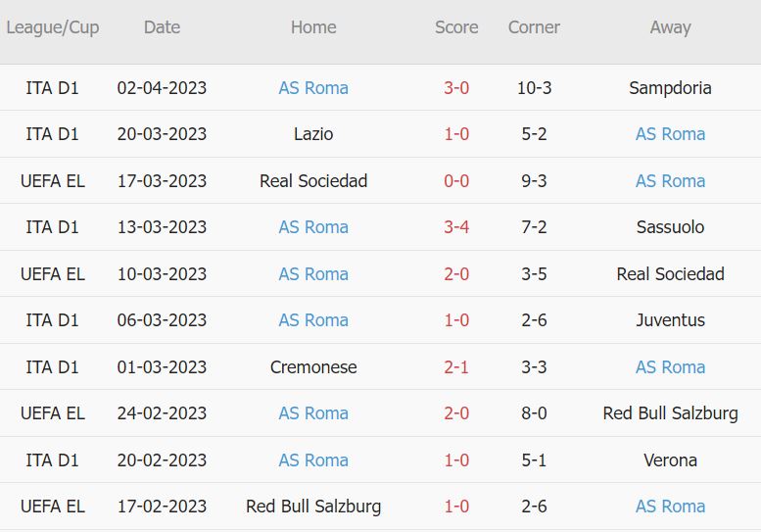Screen dimensions: 761x532
Task: Select the Juventus away team
Action: pos(670,320)
